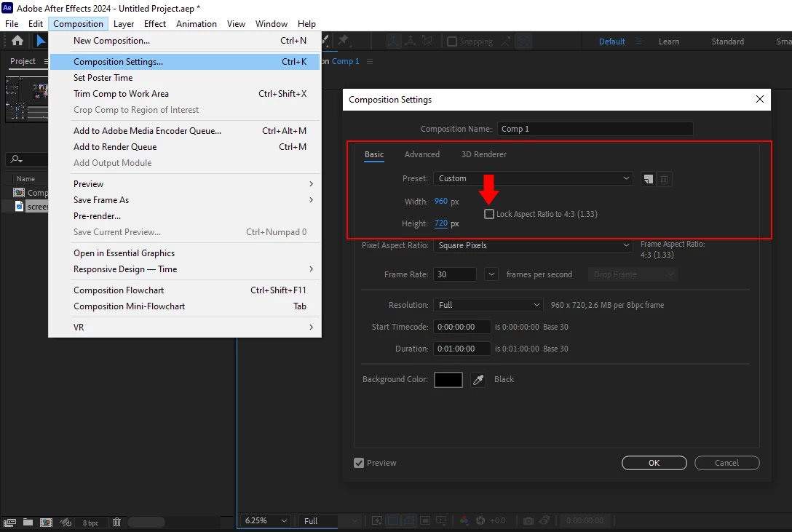Switch to the Learn workspace
This screenshot has width=792, height=532.
(669, 41)
